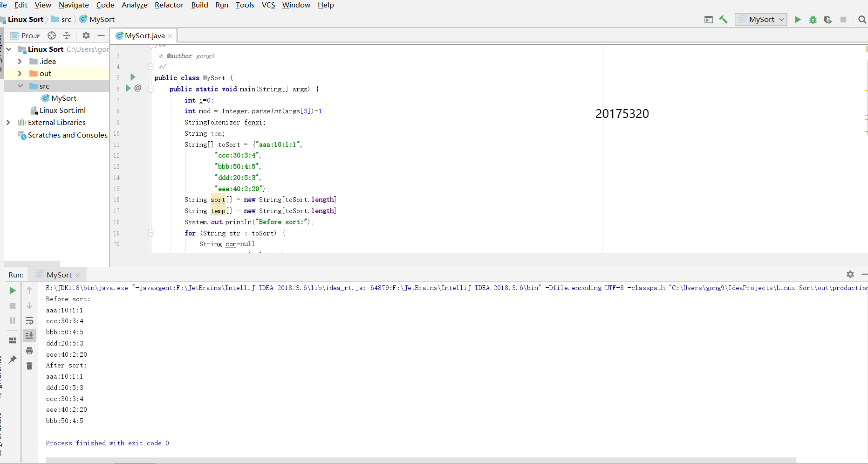Fold the for loop at line 19

[x=151, y=233]
